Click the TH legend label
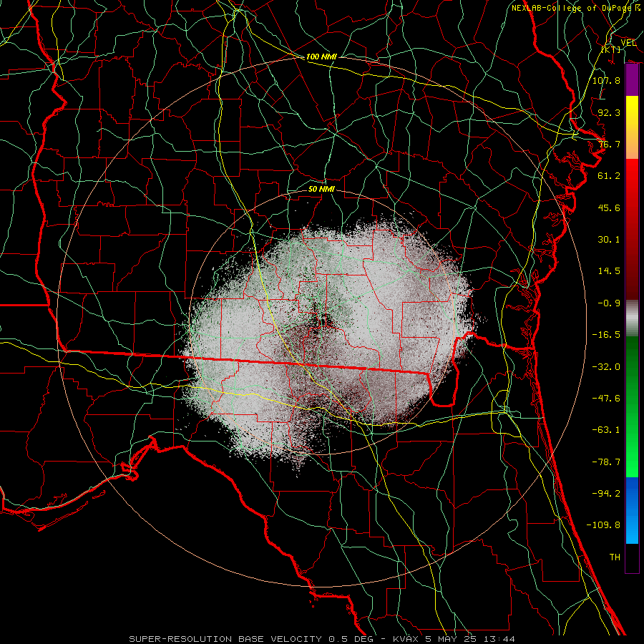644x644 pixels. point(615,557)
